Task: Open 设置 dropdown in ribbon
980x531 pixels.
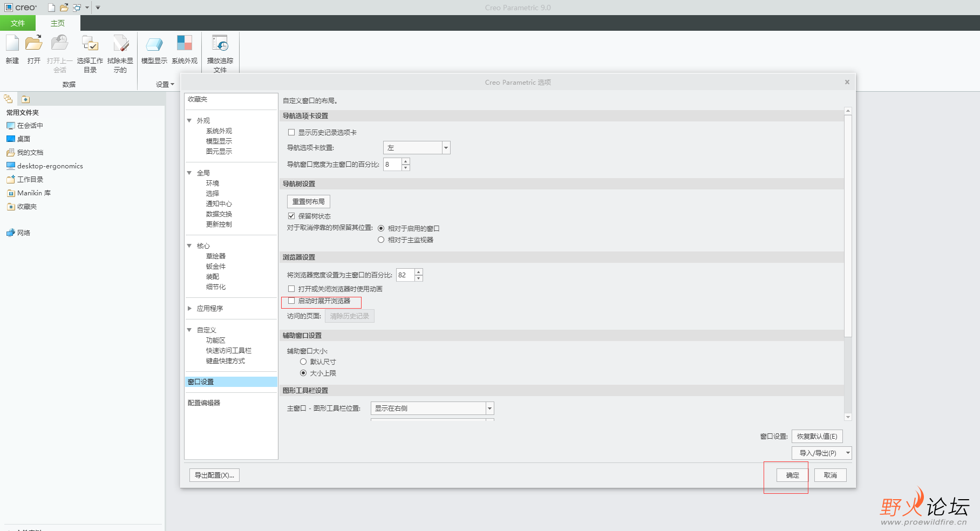Action: tap(165, 84)
